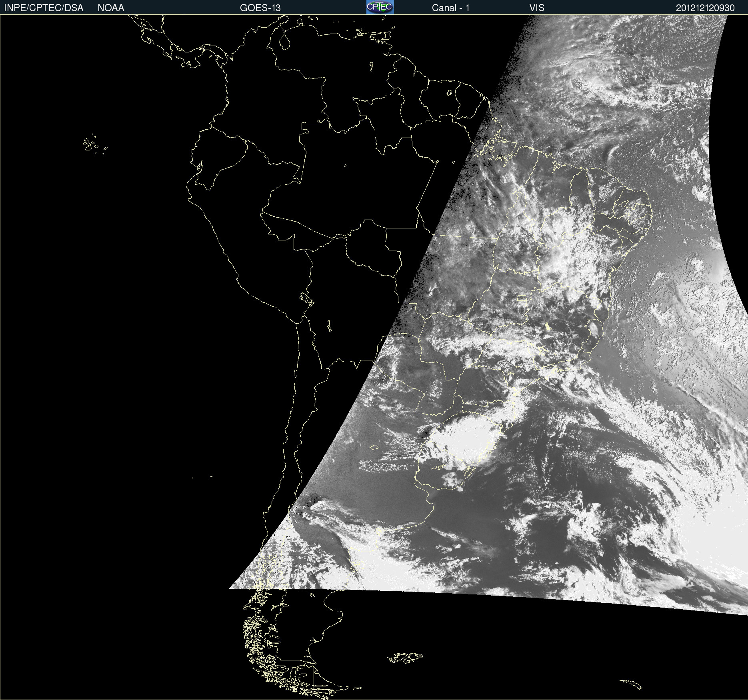The width and height of the screenshot is (748, 700).
Task: Select the NOAA header label
Action: click(x=111, y=8)
